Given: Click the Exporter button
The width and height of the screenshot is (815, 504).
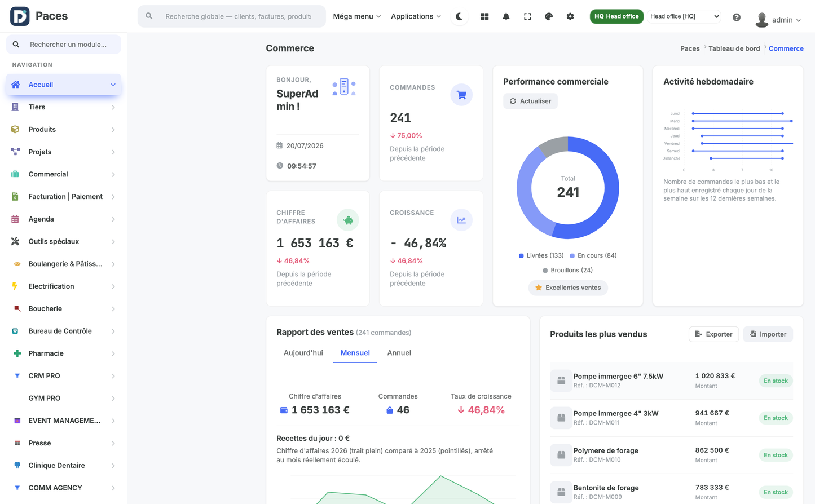Looking at the screenshot, I should click(x=713, y=334).
